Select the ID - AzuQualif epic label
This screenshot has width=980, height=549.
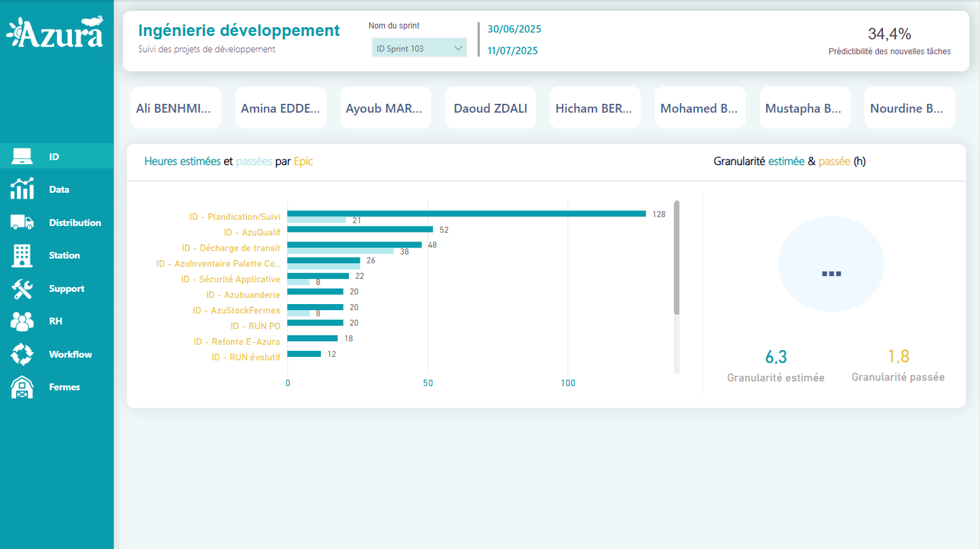pos(252,232)
